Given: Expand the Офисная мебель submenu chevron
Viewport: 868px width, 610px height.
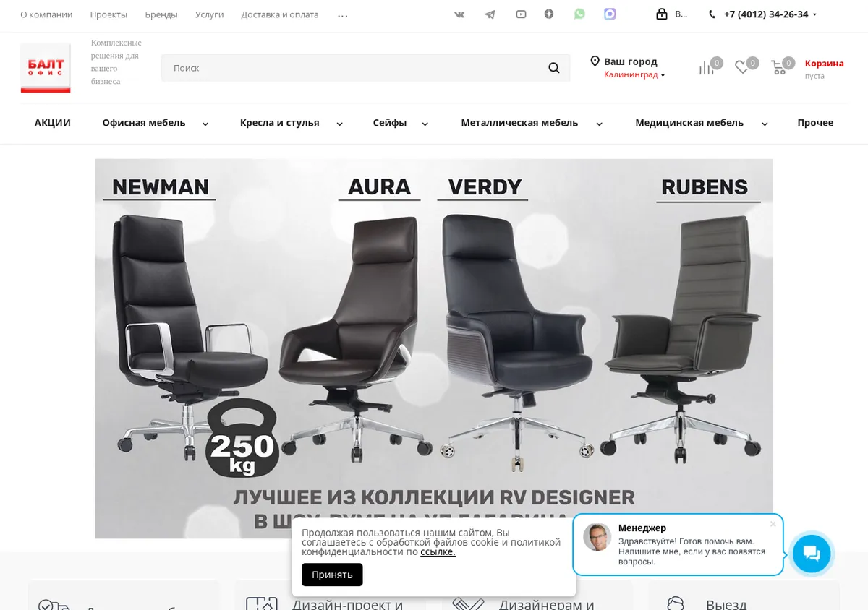Looking at the screenshot, I should point(205,124).
